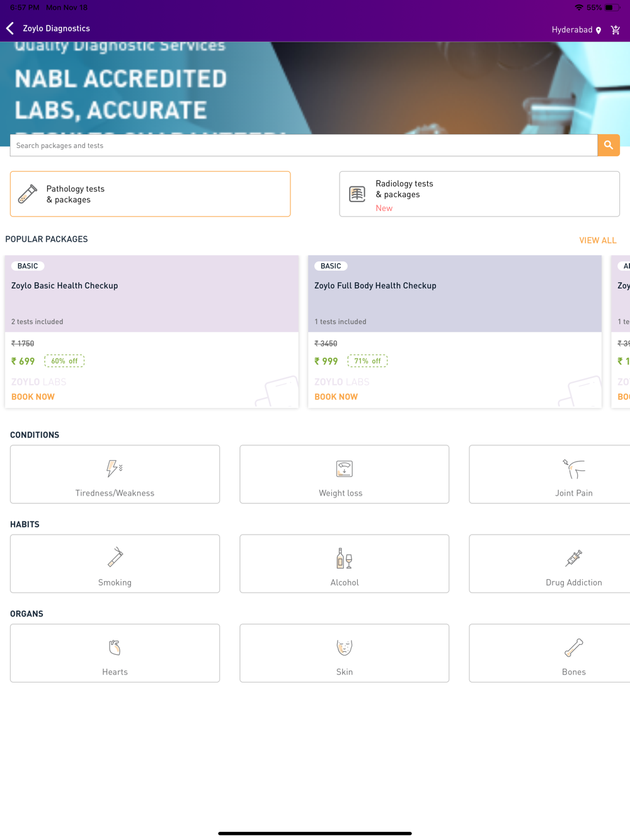Tap the 60% off discount badge
Viewport: 630px width, 840px height.
[x=64, y=361]
